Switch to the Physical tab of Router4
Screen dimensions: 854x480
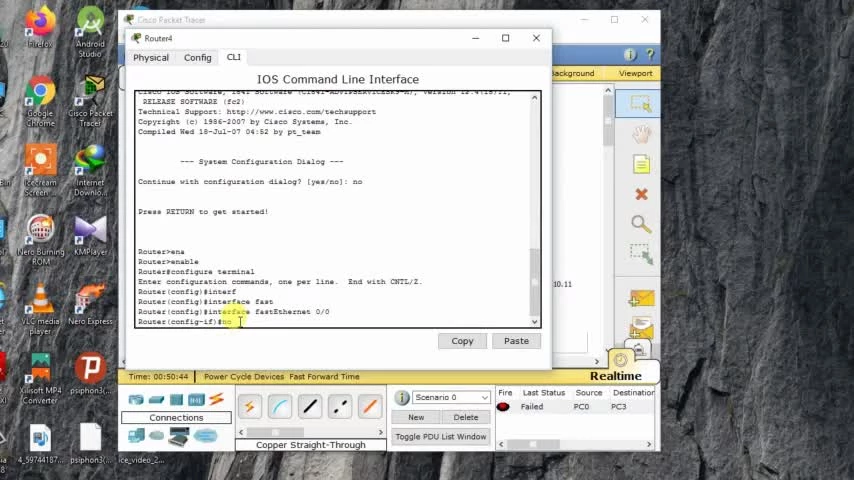tap(151, 57)
